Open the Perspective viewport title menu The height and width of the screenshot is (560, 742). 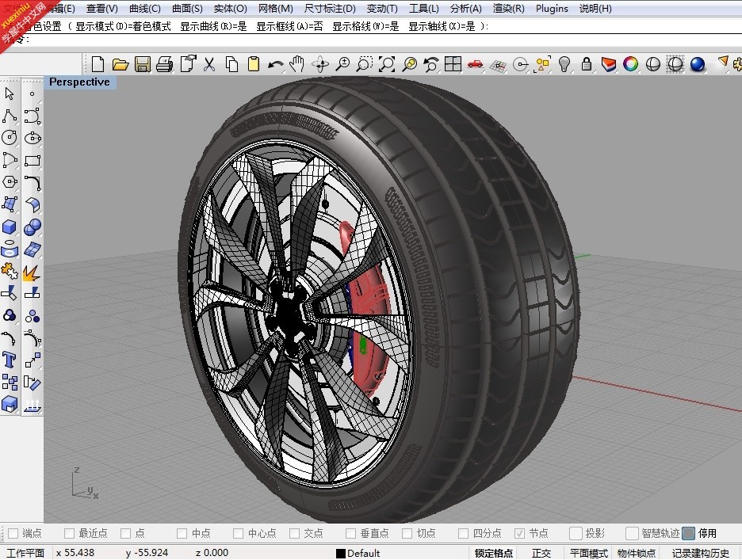point(79,82)
